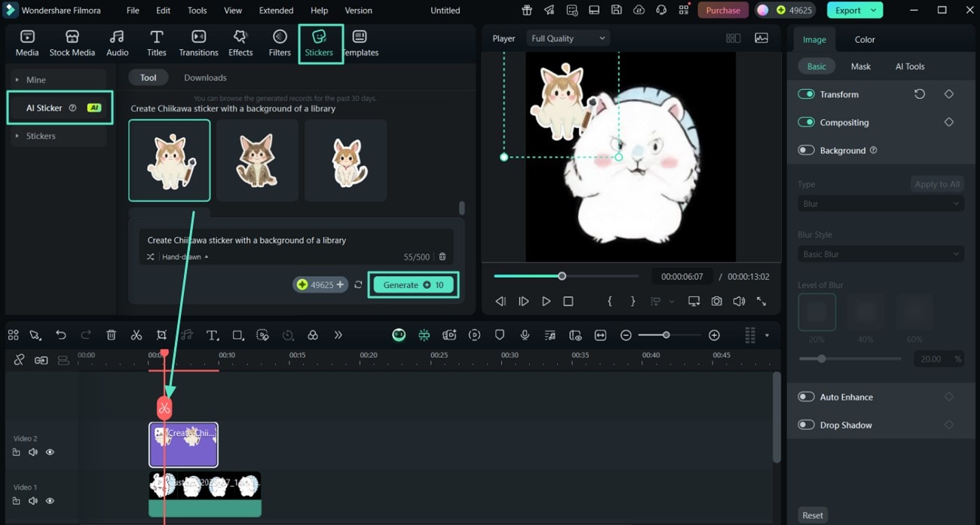Click the record voiceover microphone icon

525,335
